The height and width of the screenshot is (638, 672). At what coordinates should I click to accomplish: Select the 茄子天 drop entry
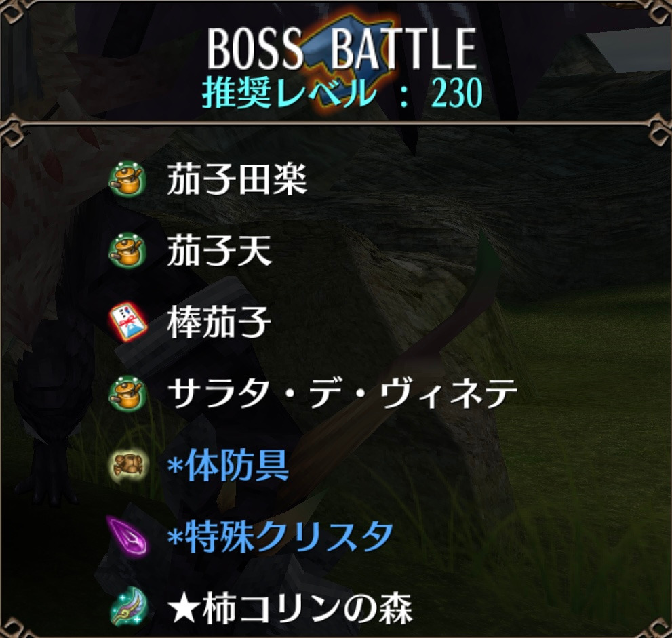pos(220,251)
